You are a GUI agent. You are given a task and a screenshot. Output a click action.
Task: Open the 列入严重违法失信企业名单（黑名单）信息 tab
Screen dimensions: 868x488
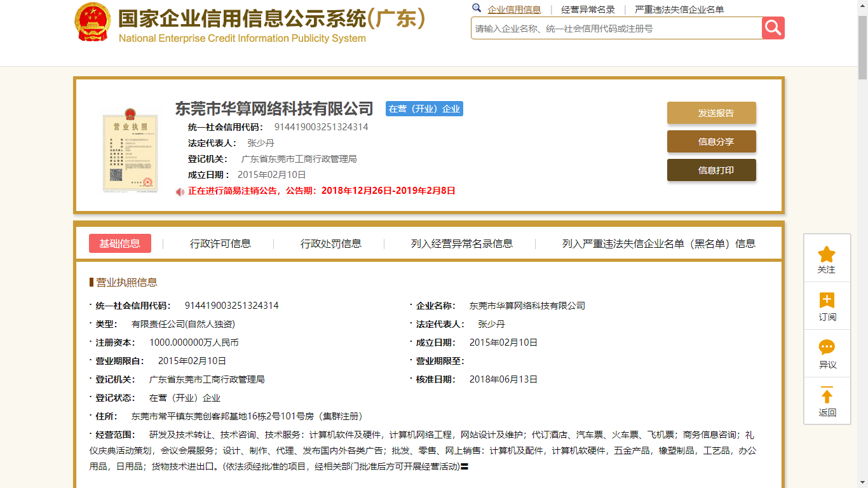pos(659,243)
